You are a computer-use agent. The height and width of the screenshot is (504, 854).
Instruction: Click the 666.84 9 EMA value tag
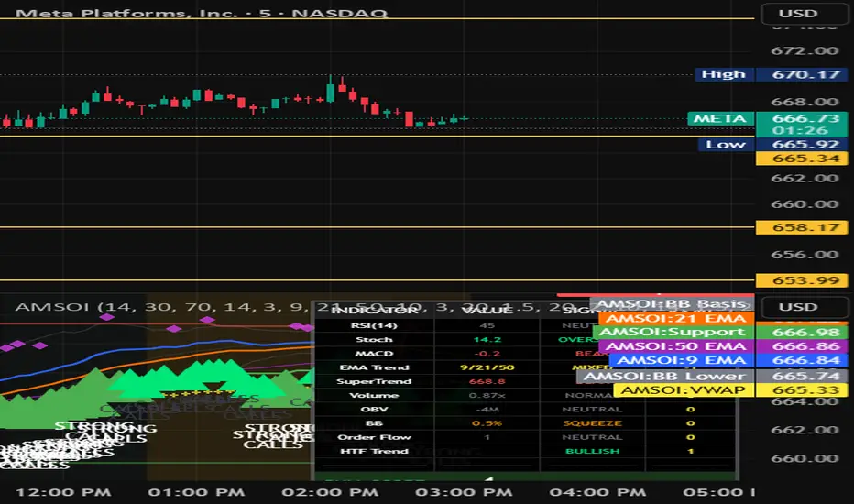point(802,360)
